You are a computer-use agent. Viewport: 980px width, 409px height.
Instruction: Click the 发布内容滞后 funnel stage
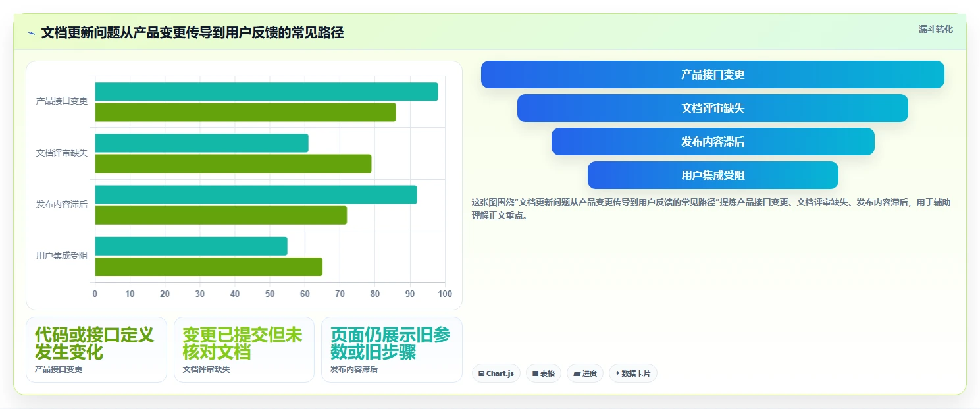(712, 142)
